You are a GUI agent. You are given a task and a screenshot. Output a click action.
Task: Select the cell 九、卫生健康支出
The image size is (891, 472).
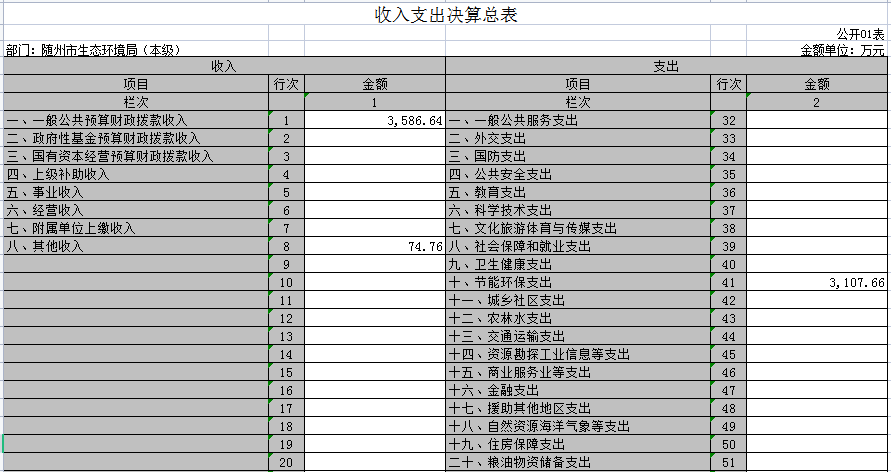(x=578, y=264)
